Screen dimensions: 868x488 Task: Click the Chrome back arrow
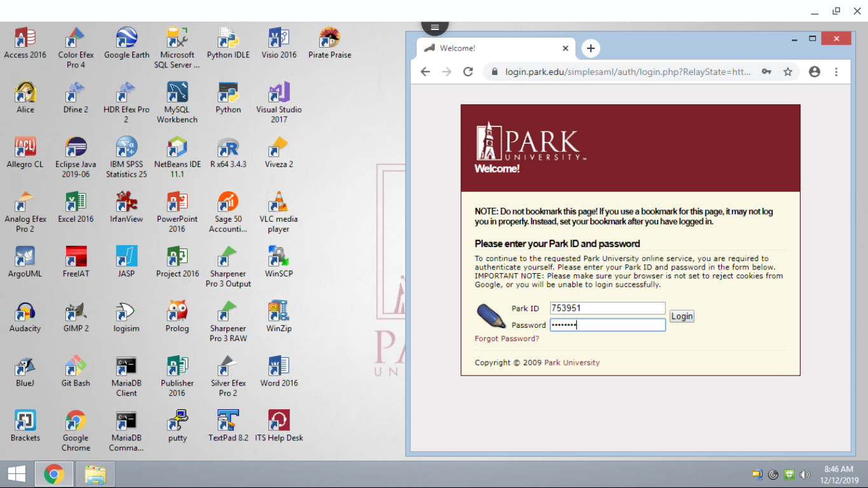425,72
